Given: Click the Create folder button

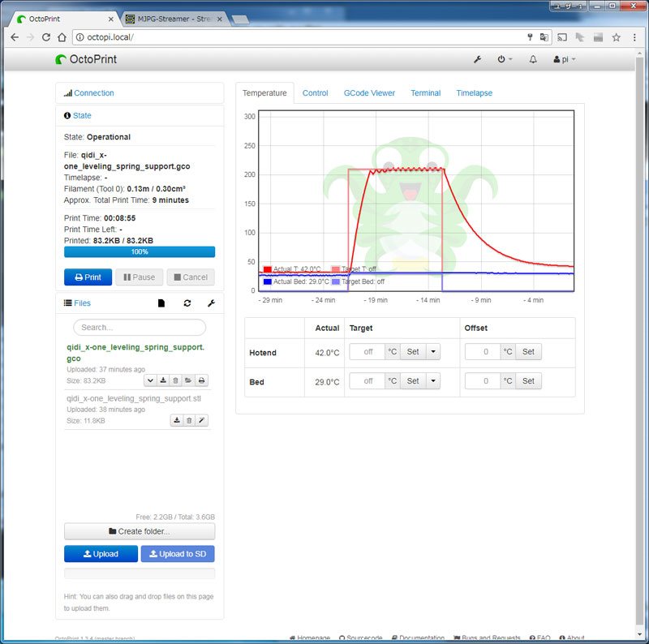Looking at the screenshot, I should coord(140,531).
